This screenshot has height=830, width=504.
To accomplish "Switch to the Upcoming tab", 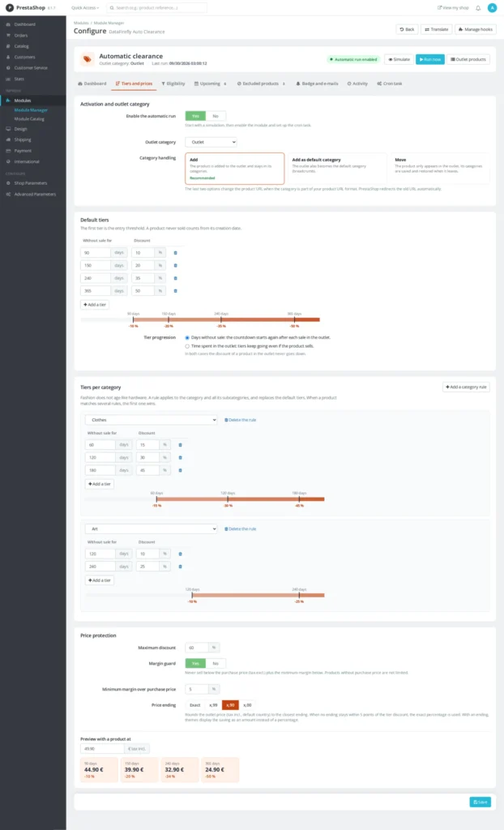I will [x=210, y=83].
